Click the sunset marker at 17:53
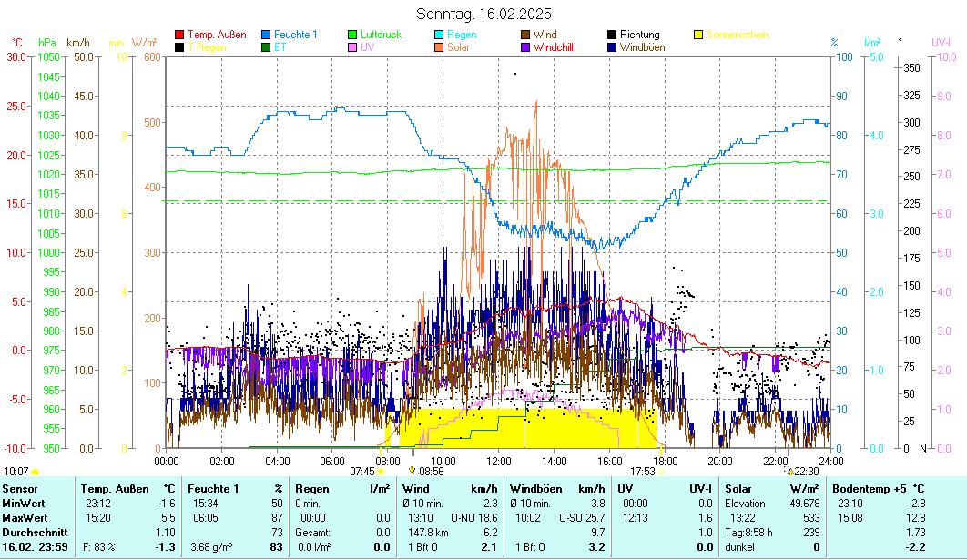This screenshot has width=967, height=560. pos(661,472)
